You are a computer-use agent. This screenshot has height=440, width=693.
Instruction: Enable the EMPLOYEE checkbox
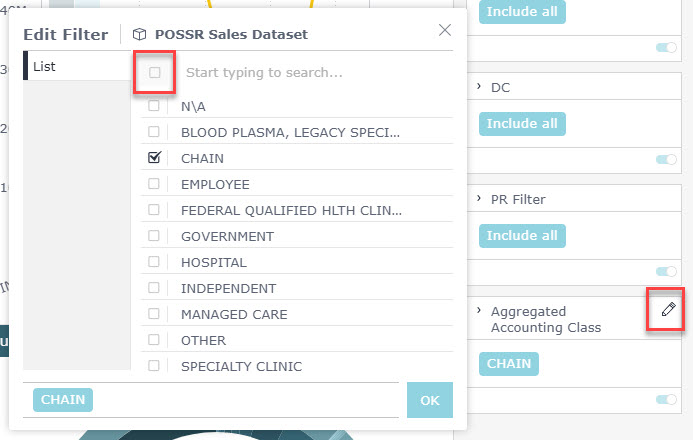click(154, 184)
